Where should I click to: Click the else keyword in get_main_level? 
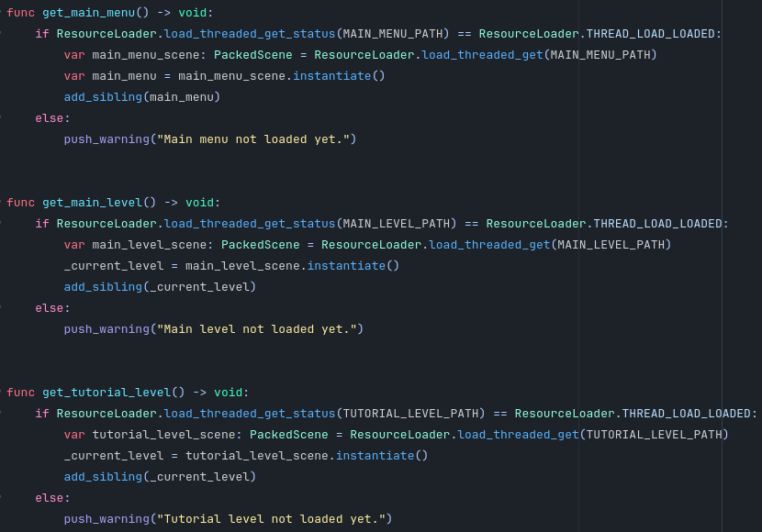[50, 308]
